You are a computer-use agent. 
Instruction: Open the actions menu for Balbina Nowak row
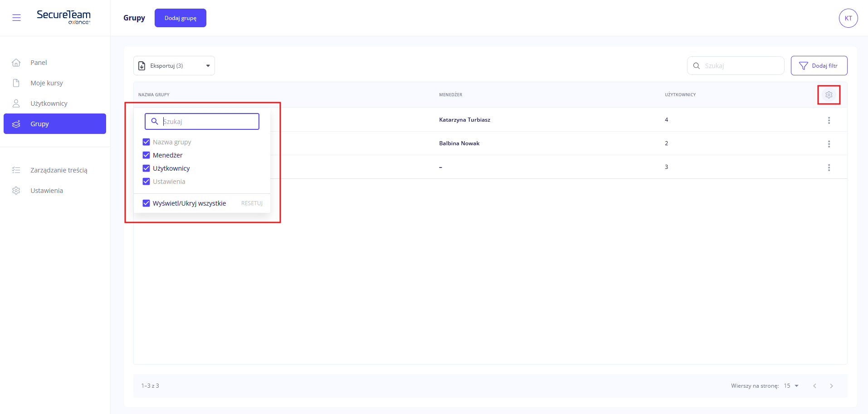click(x=829, y=144)
